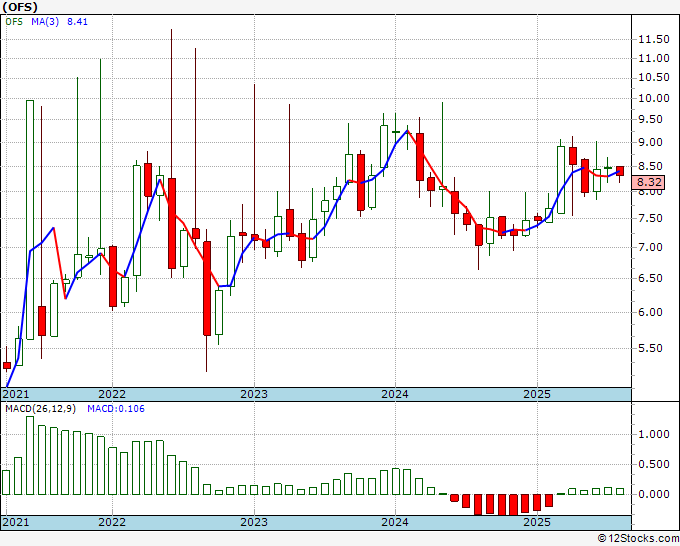This screenshot has width=680, height=546.
Task: Click 2022 on the MACD timeline
Action: point(112,522)
